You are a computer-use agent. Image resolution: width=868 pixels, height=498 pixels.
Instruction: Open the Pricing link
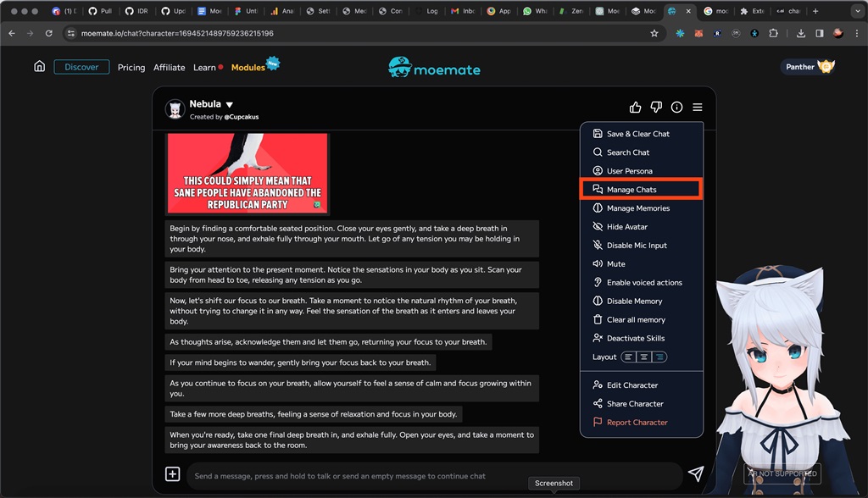131,68
